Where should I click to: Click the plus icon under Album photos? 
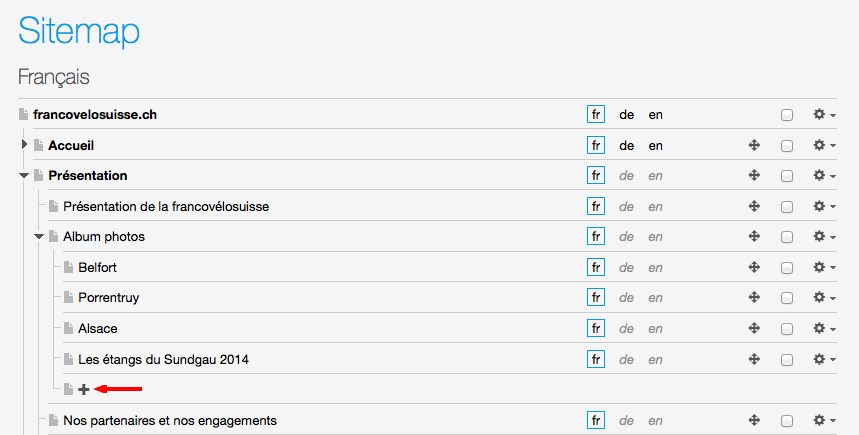click(x=84, y=389)
